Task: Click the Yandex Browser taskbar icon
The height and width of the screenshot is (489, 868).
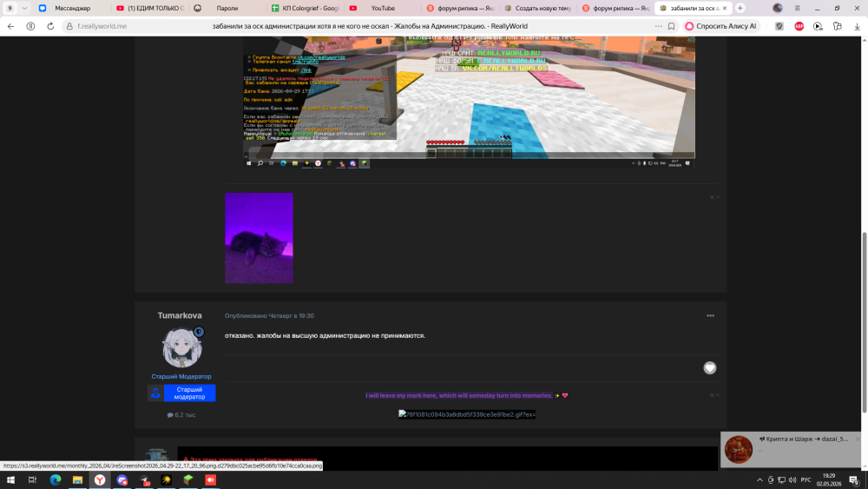Action: click(100, 480)
